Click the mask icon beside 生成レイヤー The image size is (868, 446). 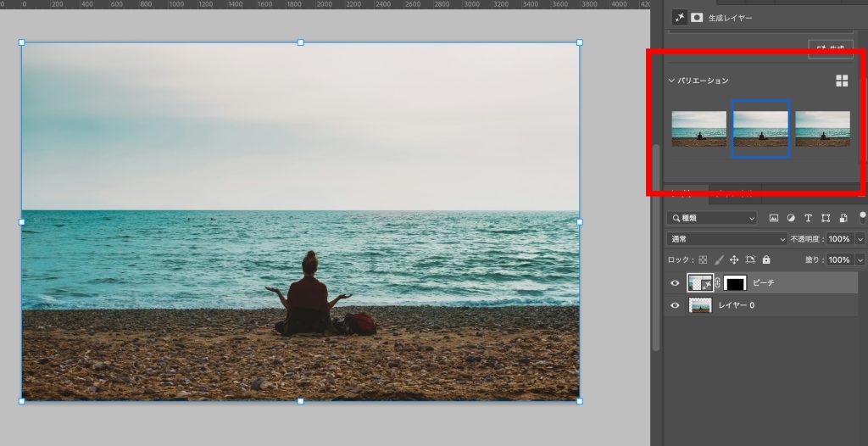pos(697,17)
